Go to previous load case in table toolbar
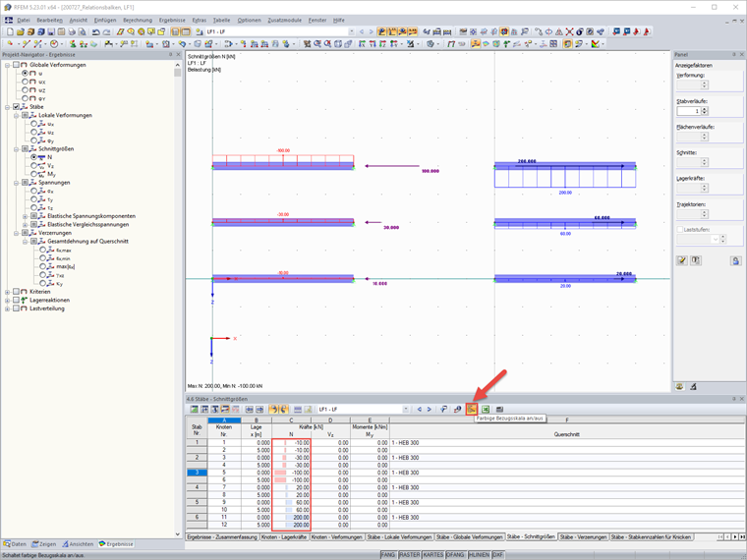This screenshot has width=747, height=560. point(420,409)
